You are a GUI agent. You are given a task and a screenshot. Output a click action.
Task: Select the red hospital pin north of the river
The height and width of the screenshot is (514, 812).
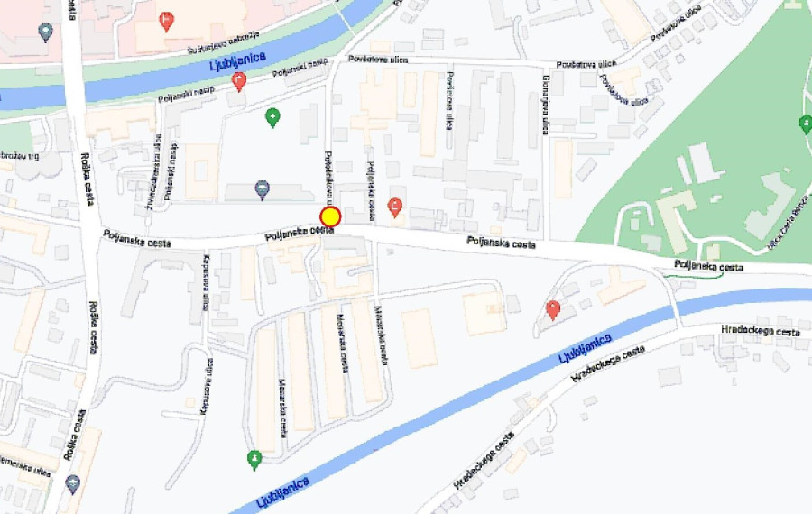point(166,22)
